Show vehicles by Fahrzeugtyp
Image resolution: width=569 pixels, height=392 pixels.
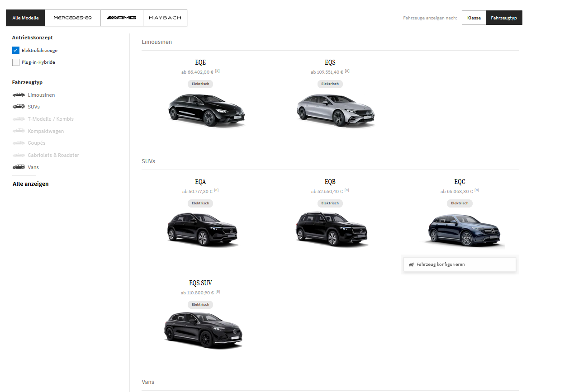click(x=504, y=18)
